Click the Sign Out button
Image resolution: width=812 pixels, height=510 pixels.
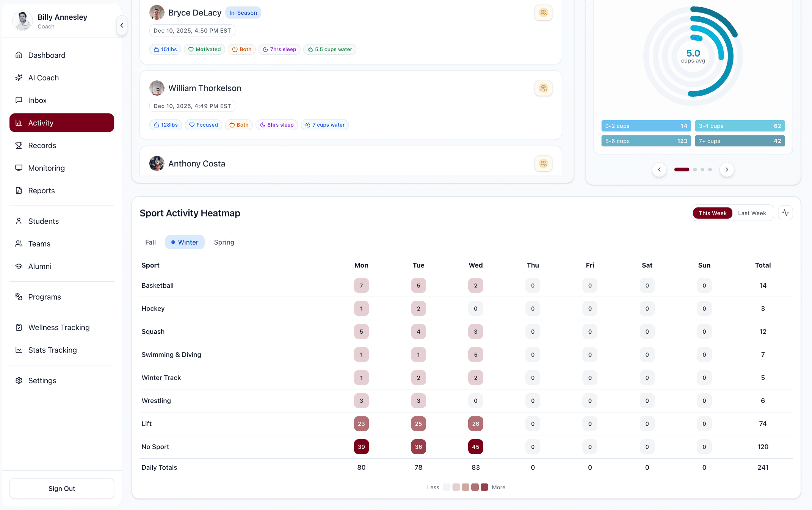(x=61, y=488)
